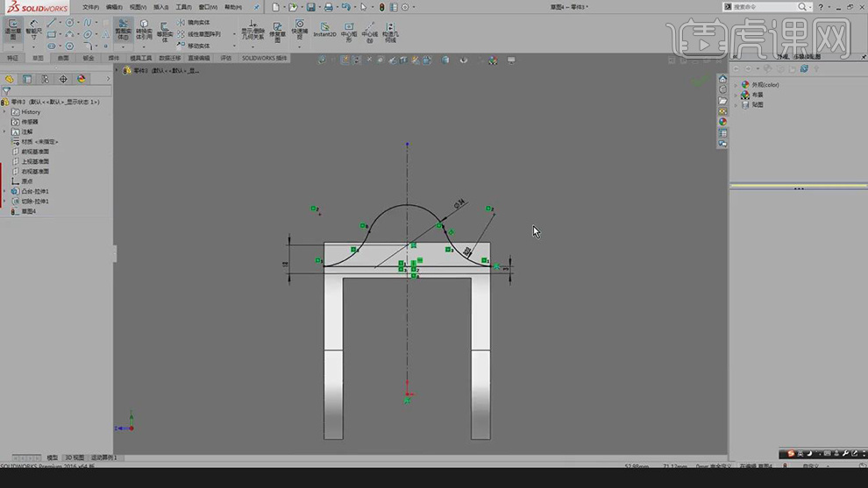
Task: Click Mirror Entities (镜向实体)
Action: (x=194, y=23)
